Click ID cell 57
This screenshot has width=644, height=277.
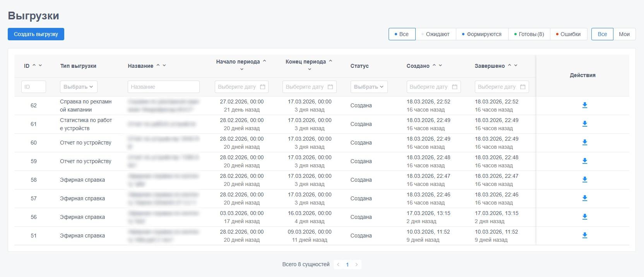coord(34,198)
